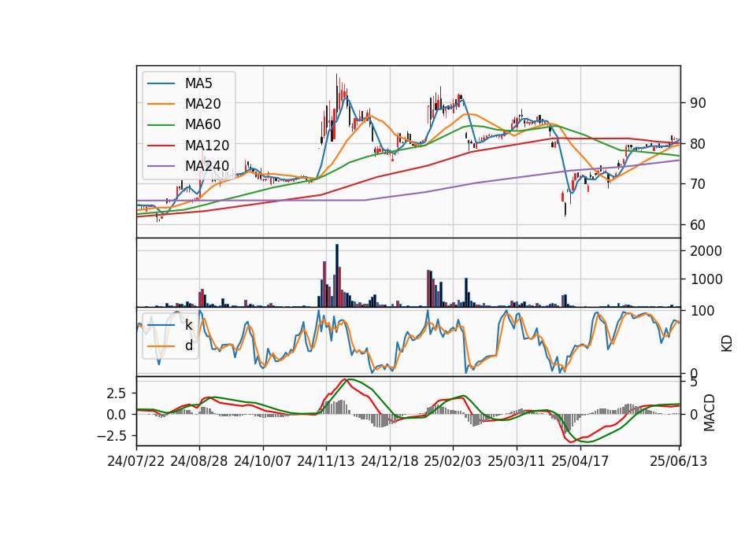This screenshot has height=543, width=756.
Task: Click the 24/10/07 date axis label
Action: pyautogui.click(x=263, y=461)
